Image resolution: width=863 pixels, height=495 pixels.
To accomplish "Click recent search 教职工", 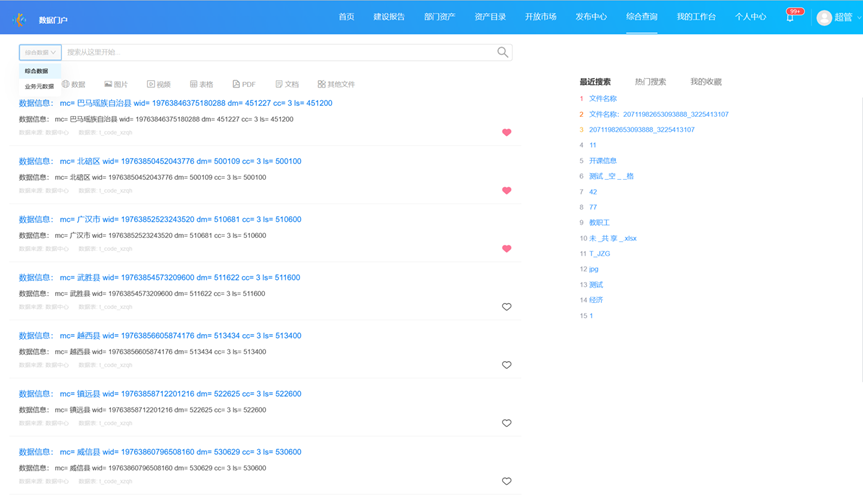I will coord(599,222).
